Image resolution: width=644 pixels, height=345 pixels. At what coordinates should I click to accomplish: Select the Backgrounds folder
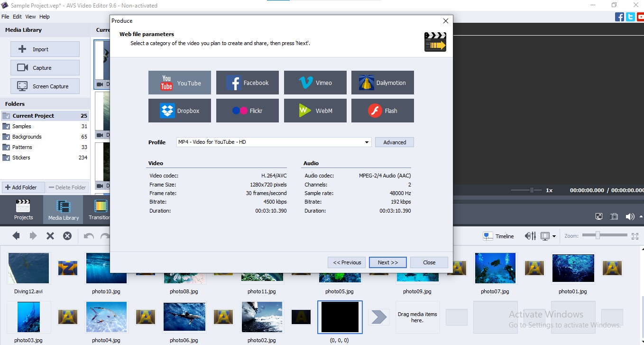[x=45, y=137]
